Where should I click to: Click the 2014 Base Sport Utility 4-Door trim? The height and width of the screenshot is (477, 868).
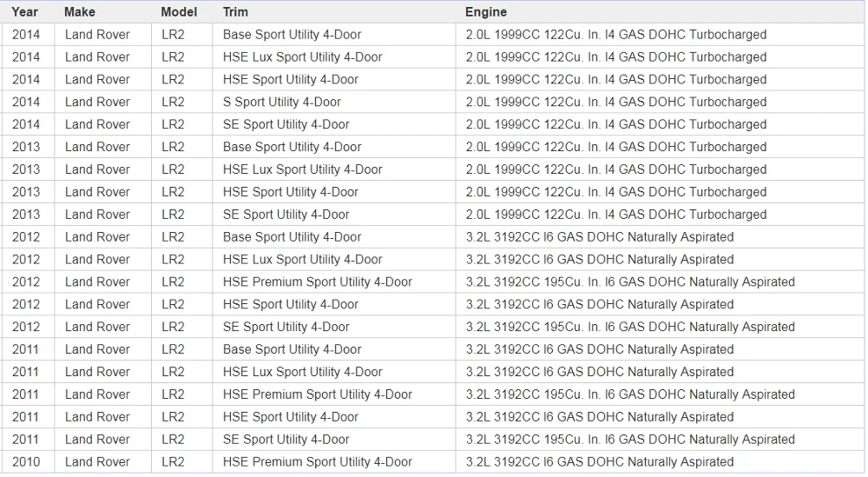pos(292,35)
